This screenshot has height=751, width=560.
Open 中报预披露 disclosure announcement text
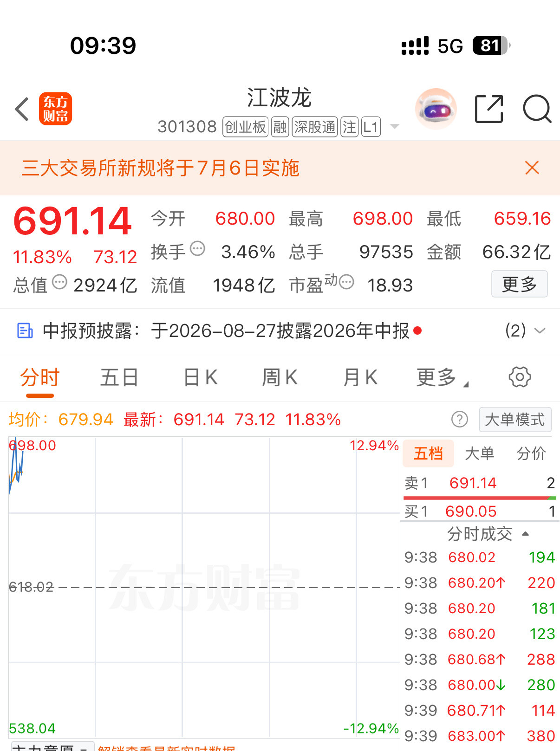tap(226, 331)
